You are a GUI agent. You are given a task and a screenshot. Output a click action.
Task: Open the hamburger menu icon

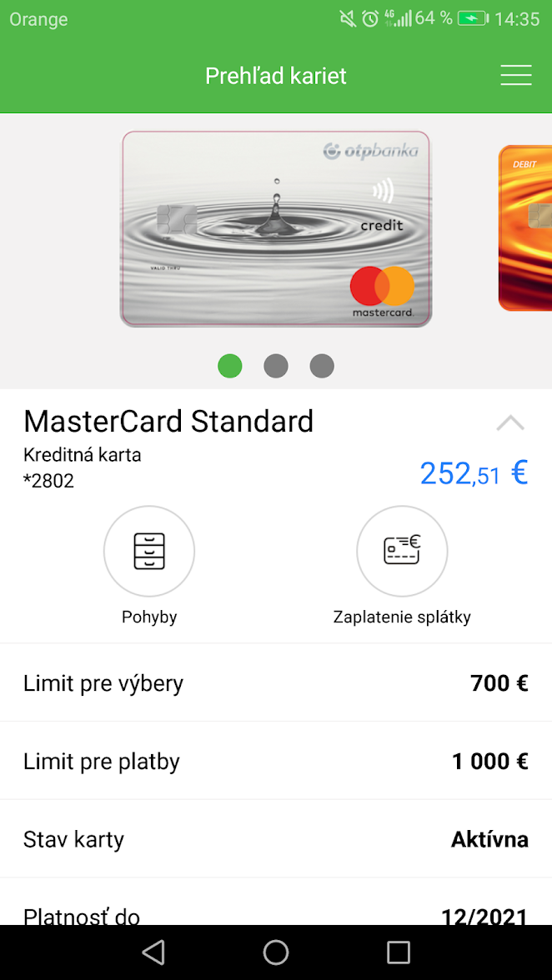516,75
